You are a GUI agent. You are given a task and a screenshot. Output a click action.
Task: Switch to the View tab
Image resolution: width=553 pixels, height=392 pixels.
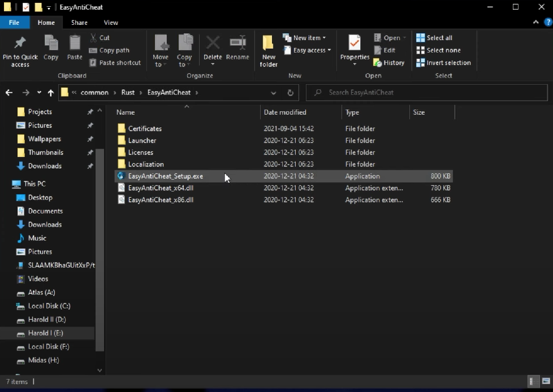(x=111, y=23)
